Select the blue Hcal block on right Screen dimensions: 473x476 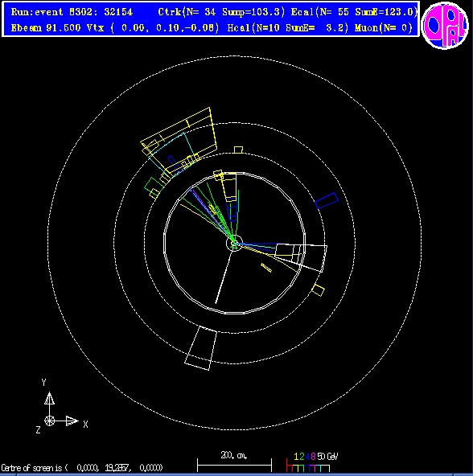[x=327, y=200]
